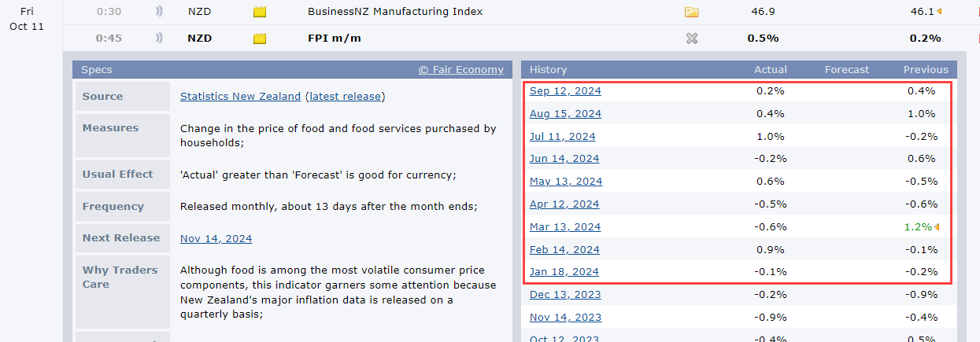Open the latest release link

coord(346,96)
